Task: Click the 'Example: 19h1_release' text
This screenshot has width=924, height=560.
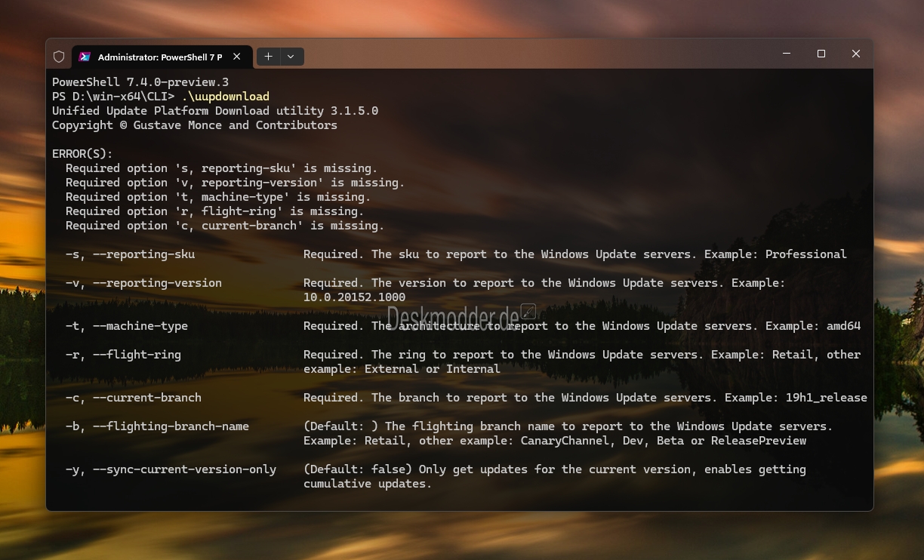Action: click(796, 398)
